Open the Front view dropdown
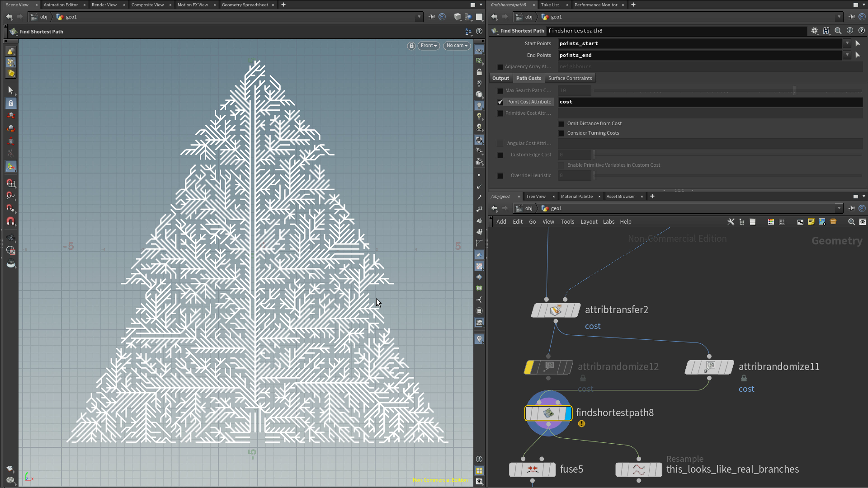 tap(428, 46)
